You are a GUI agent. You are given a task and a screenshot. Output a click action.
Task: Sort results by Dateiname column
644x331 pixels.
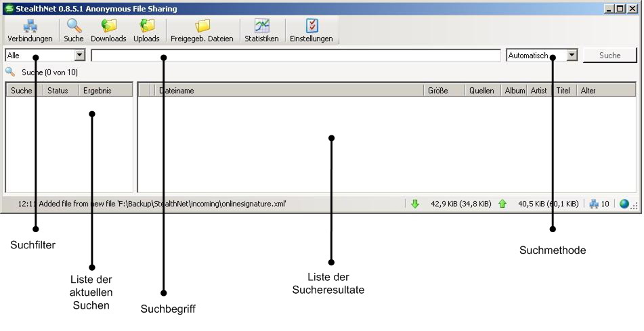pyautogui.click(x=289, y=91)
